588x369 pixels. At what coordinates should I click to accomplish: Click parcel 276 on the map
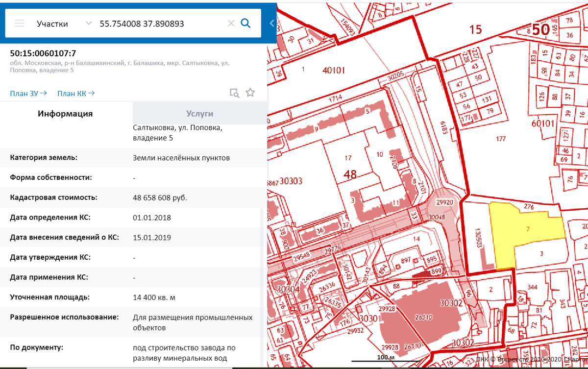pyautogui.click(x=529, y=207)
